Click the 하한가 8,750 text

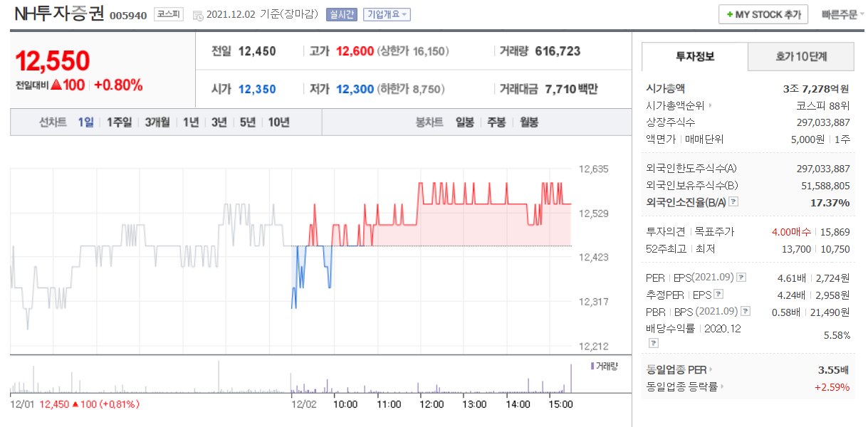[x=411, y=89]
